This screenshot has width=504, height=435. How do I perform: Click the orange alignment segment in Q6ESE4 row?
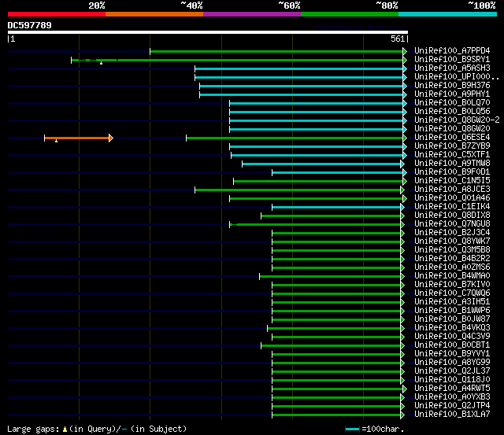[x=77, y=138]
